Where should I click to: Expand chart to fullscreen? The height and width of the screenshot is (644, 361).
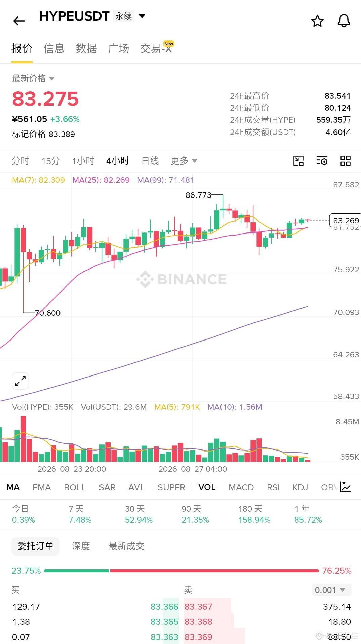21,381
